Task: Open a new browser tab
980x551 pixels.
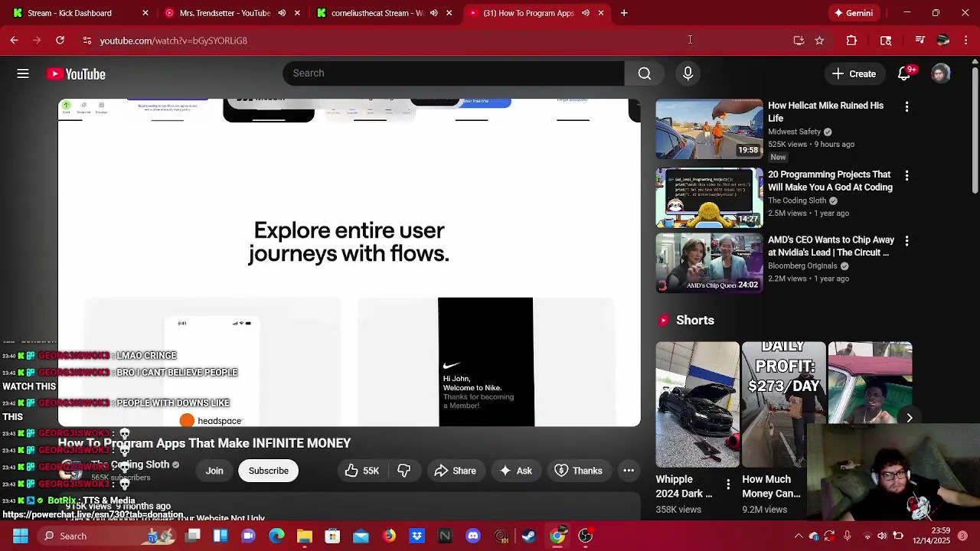Action: [624, 13]
